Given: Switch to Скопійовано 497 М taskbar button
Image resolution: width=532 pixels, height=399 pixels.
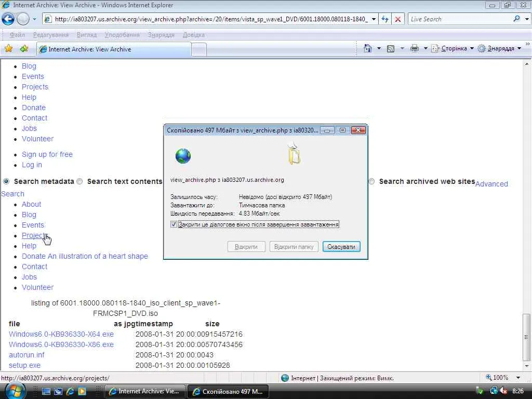Looking at the screenshot, I should pos(229,391).
